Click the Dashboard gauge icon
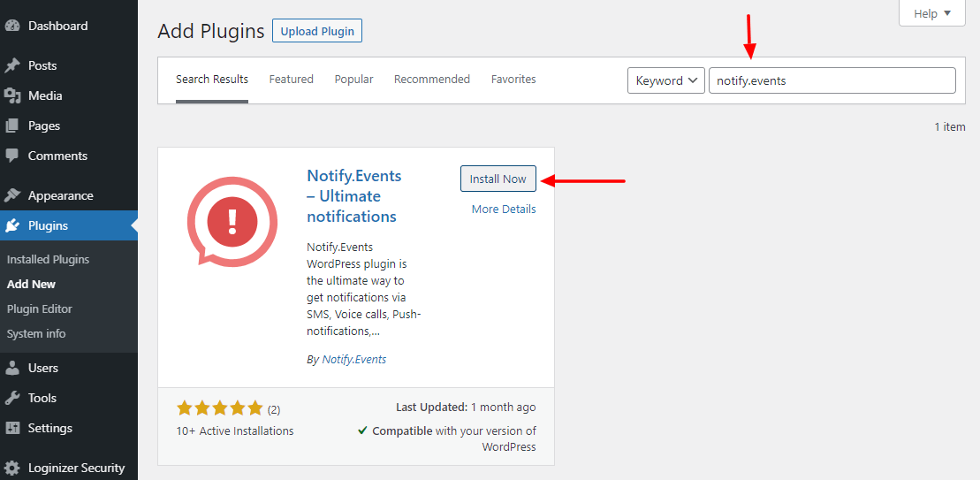This screenshot has height=480, width=980. click(11, 27)
